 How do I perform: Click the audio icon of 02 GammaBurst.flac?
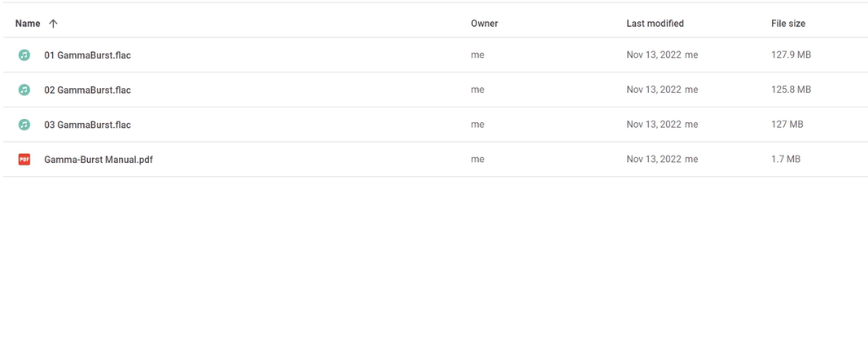24,90
